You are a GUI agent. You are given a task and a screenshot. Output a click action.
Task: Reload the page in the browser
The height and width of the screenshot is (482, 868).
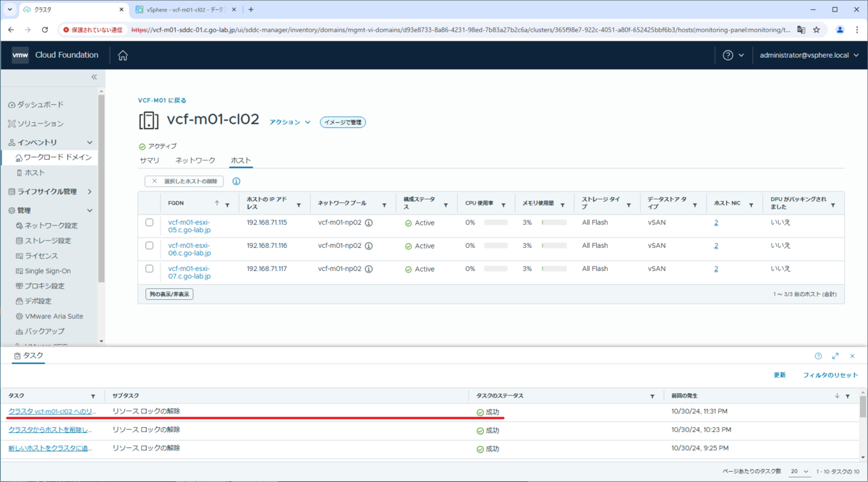45,30
